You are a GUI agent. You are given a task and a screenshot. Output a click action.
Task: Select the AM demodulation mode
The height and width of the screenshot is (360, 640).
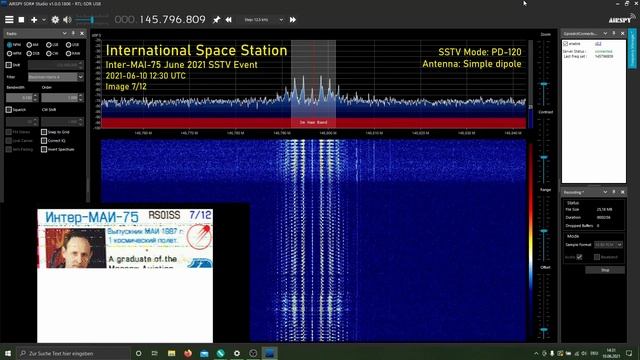coord(32,44)
